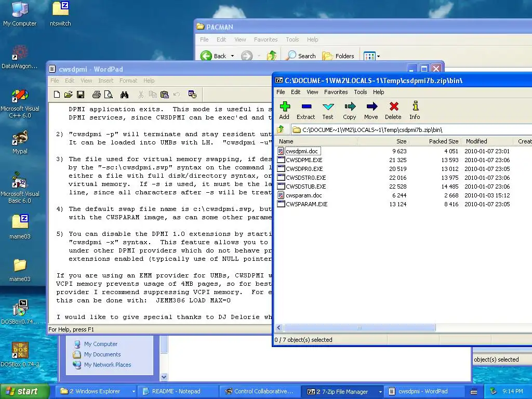Click the Open file icon in WordPad
Screen dimensions: 532x399
point(69,95)
